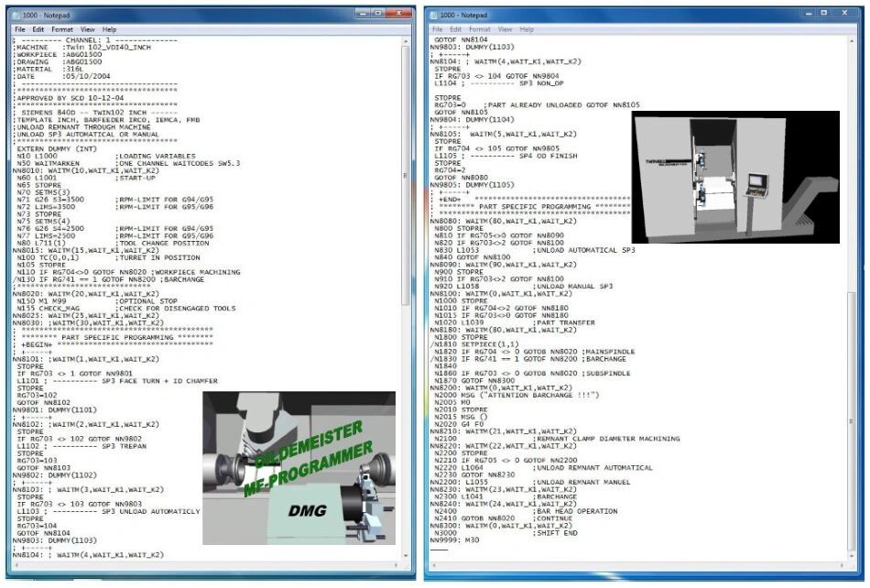This screenshot has height=588, width=870.
Task: Open File menu in left Notepad window
Action: tap(20, 29)
